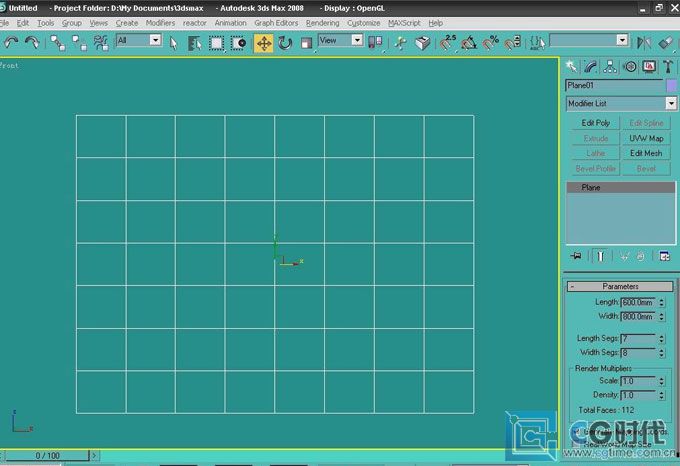This screenshot has width=680, height=466.
Task: Click the 0 / 100 time slider
Action: tap(48, 456)
